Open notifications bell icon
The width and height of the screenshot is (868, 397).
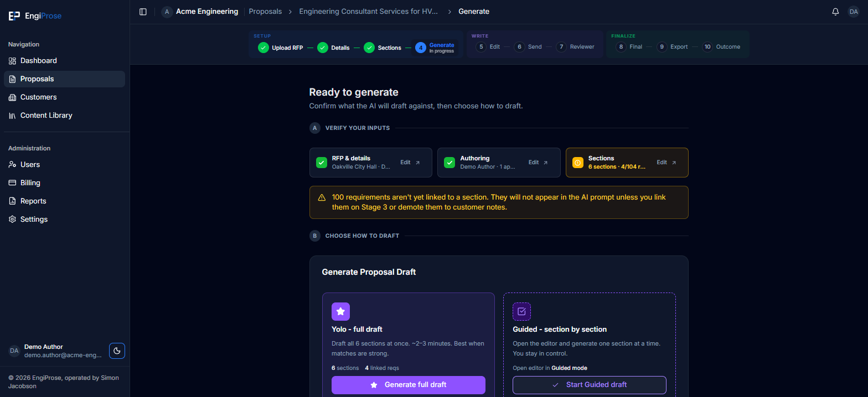[835, 12]
